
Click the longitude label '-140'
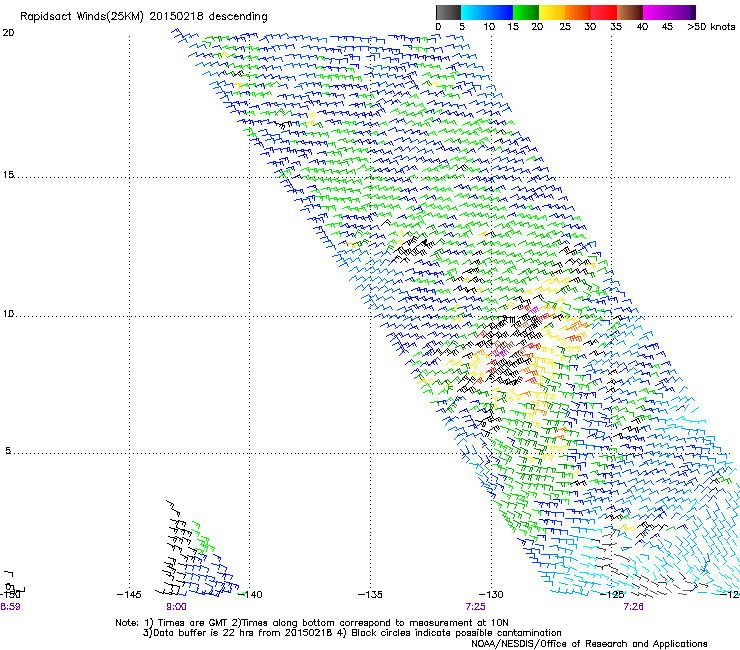(x=251, y=594)
